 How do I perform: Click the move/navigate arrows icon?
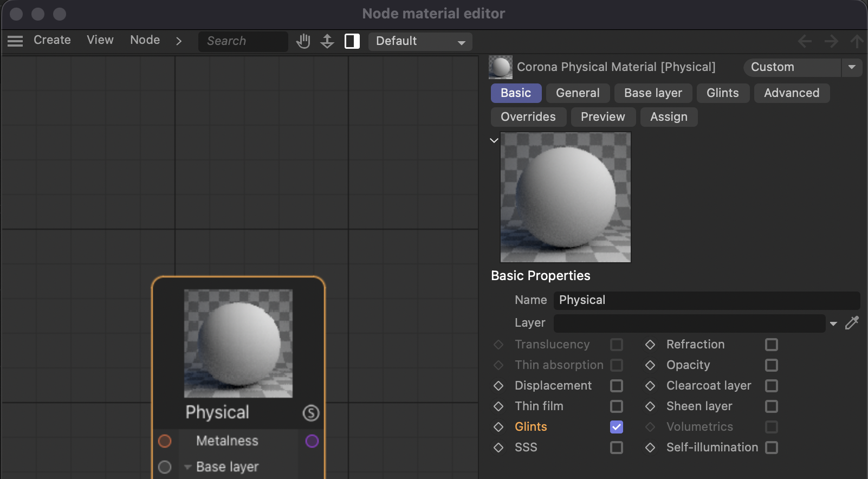click(x=327, y=41)
